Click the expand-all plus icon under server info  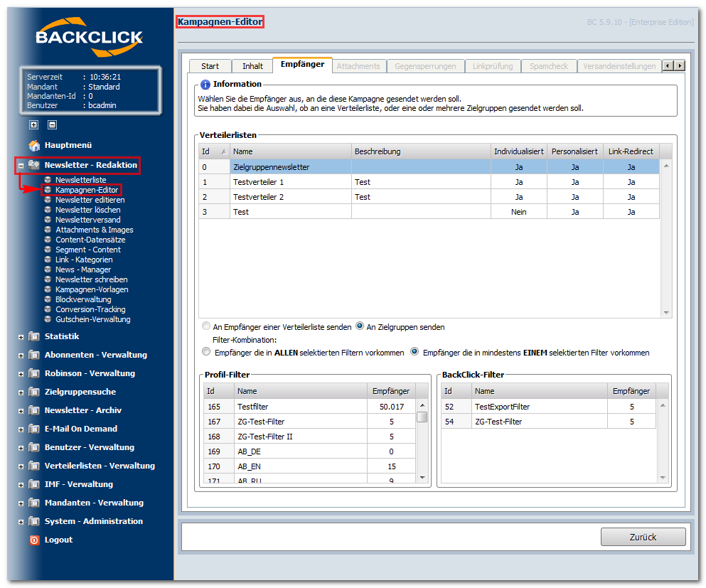coord(33,124)
